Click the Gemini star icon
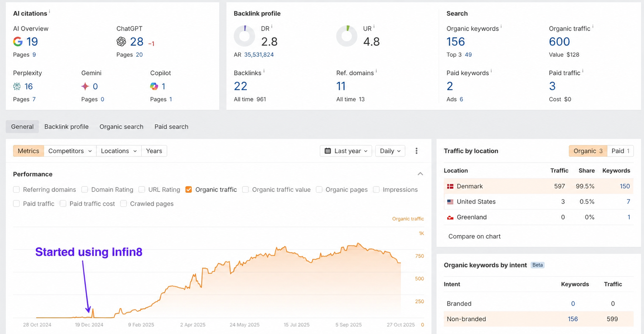The width and height of the screenshot is (644, 334). (x=85, y=86)
